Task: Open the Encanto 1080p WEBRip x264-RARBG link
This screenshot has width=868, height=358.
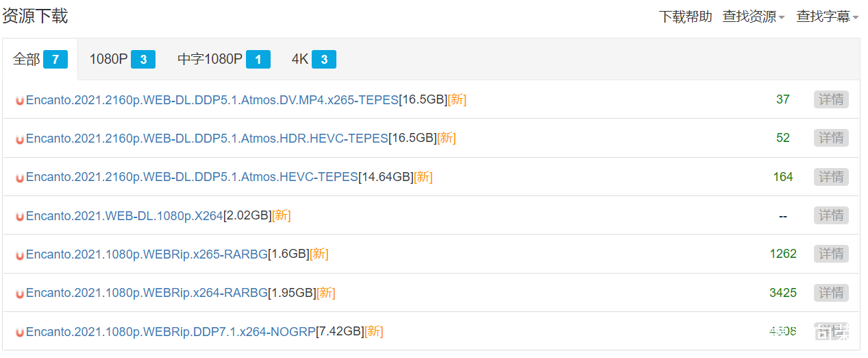Action: 147,293
